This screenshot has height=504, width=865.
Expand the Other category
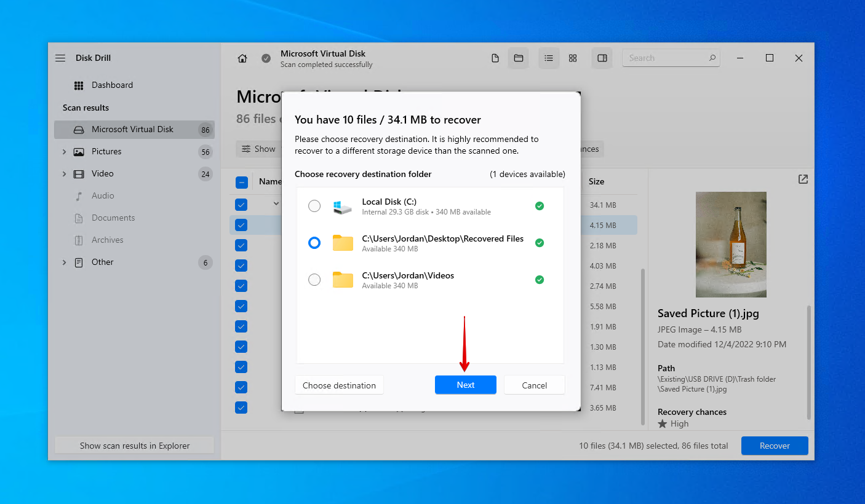pos(64,262)
